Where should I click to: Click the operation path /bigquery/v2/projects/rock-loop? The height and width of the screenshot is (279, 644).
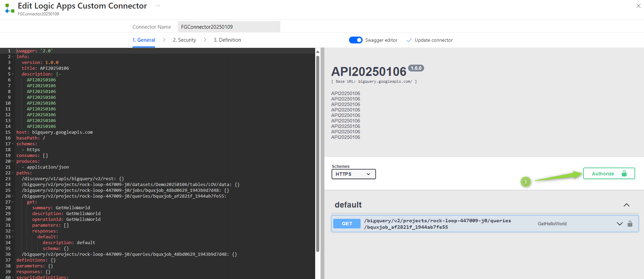tap(437, 224)
